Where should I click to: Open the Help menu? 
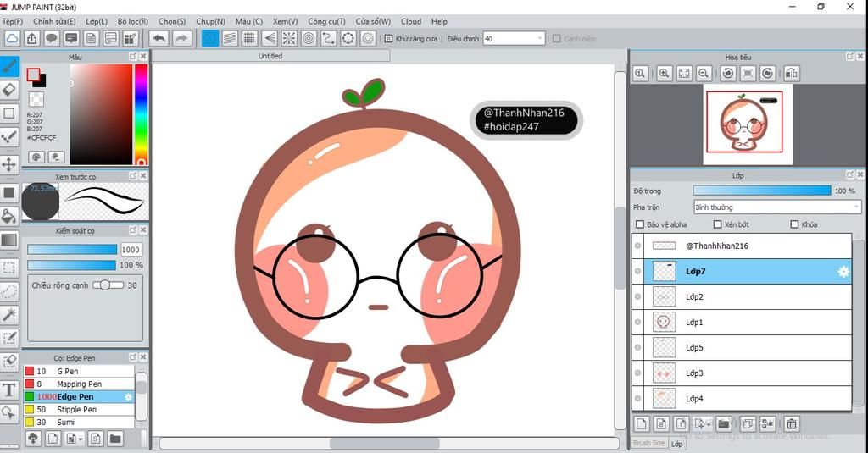(x=439, y=21)
